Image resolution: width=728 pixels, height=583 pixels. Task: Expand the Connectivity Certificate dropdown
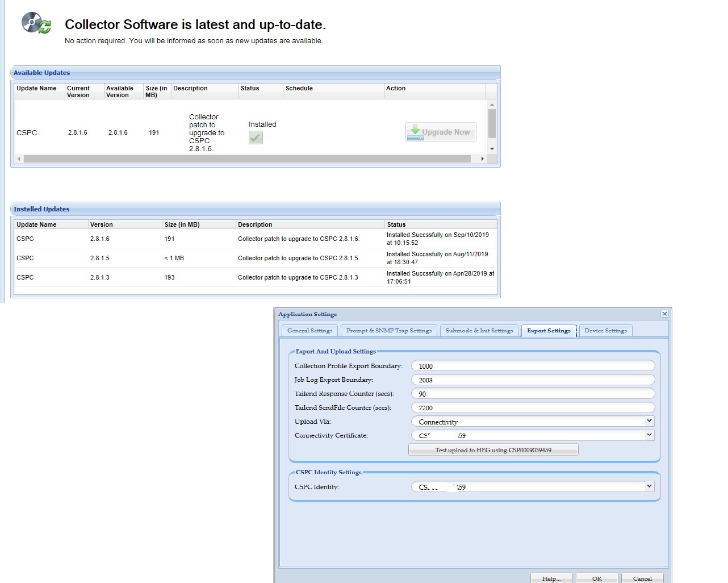coord(649,435)
